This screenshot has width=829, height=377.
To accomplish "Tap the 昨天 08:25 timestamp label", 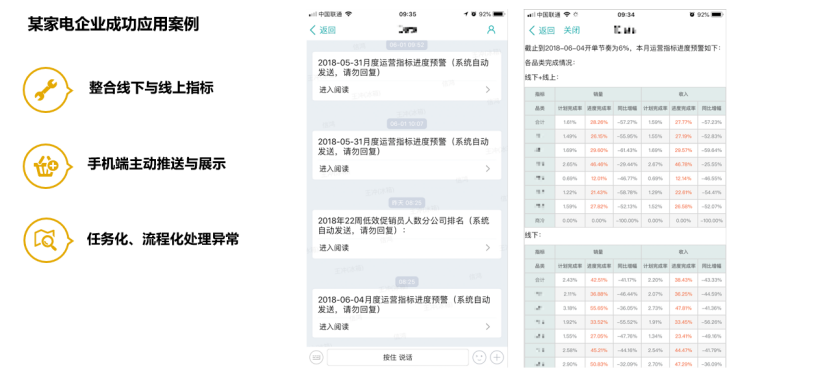I will click(x=406, y=203).
